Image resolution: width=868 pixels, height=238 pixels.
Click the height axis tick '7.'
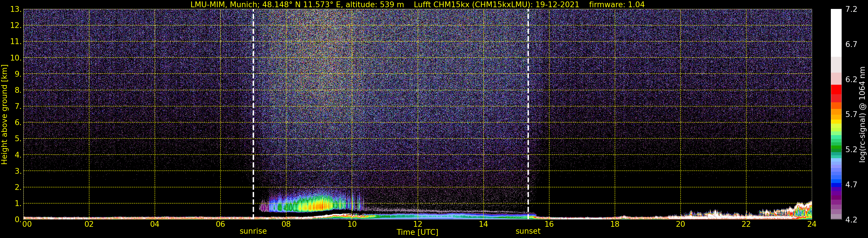pyautogui.click(x=18, y=107)
